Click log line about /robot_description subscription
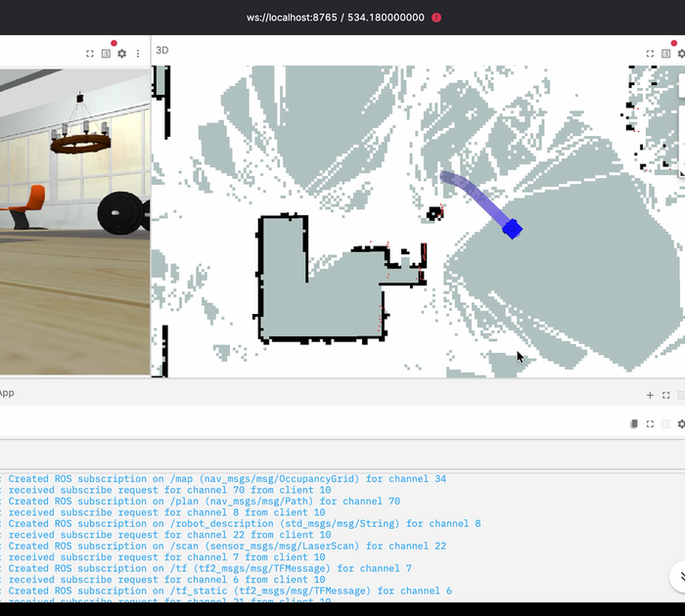 (241, 524)
